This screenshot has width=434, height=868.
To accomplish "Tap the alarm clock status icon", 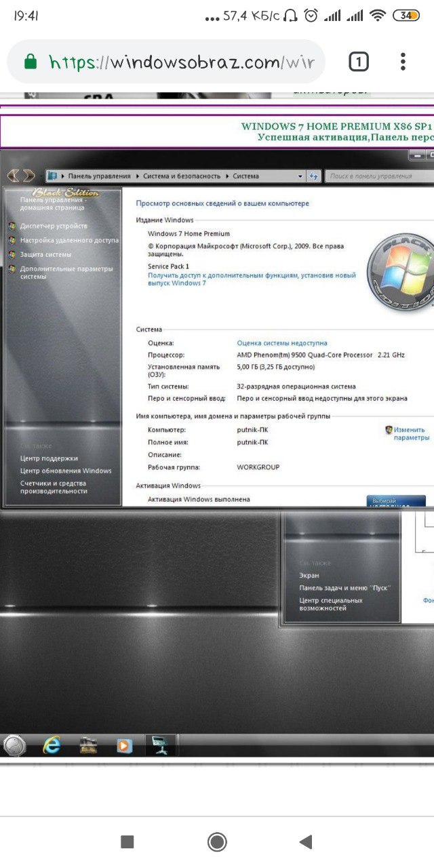I will coord(311,16).
